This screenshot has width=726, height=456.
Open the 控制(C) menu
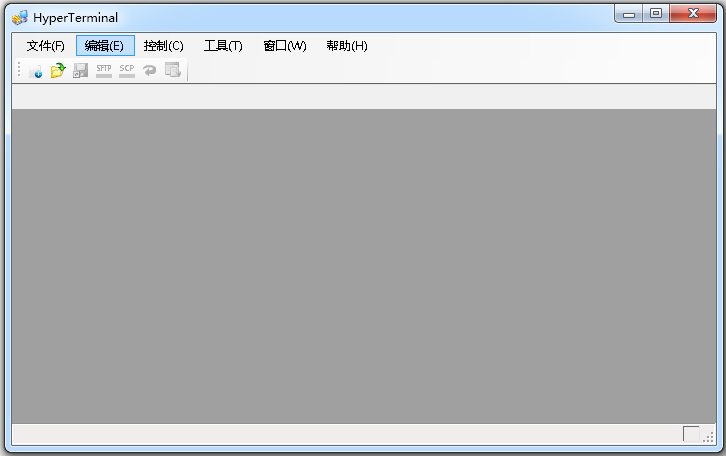click(163, 46)
